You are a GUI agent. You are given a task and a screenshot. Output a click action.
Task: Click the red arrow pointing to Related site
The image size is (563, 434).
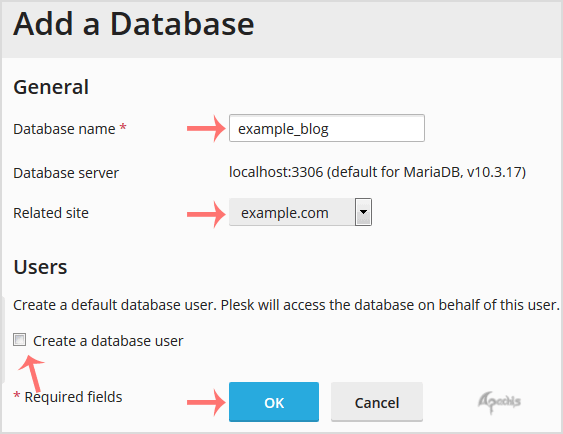206,214
